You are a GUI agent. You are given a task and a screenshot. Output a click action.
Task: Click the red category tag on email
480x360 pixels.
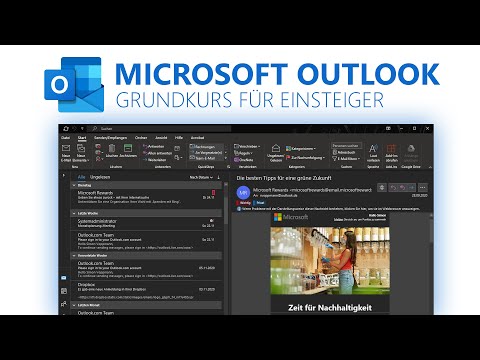tap(244, 202)
